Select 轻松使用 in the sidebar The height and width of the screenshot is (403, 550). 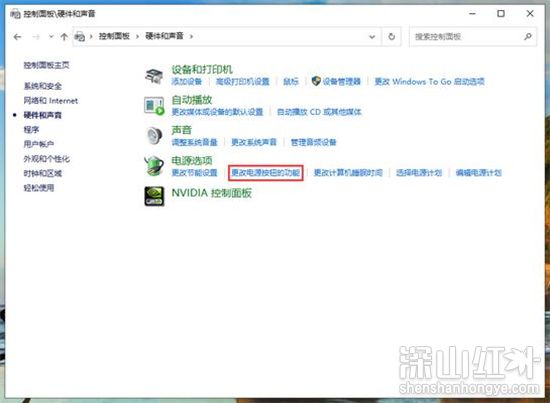(39, 188)
